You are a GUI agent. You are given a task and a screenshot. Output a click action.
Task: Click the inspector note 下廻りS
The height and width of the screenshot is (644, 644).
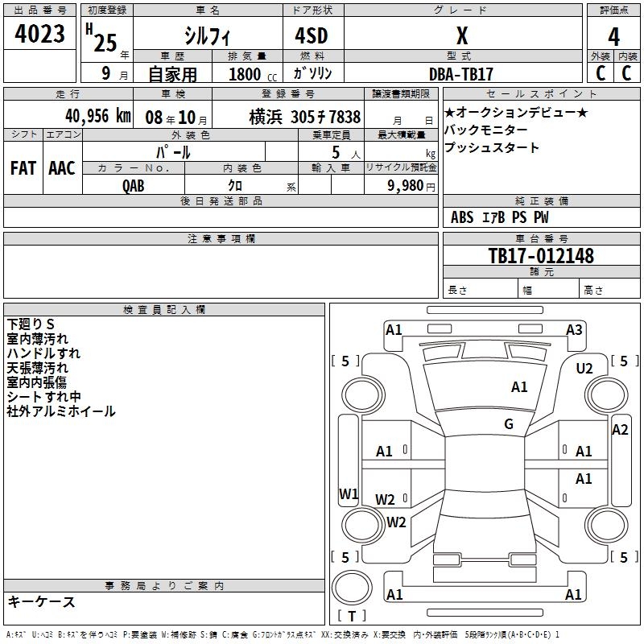pyautogui.click(x=31, y=324)
